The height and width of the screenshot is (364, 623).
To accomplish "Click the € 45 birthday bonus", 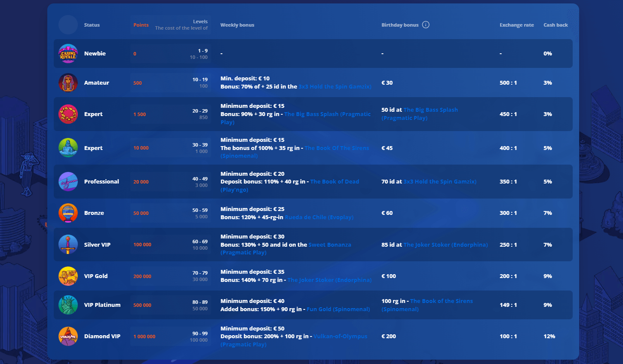I will click(x=387, y=148).
